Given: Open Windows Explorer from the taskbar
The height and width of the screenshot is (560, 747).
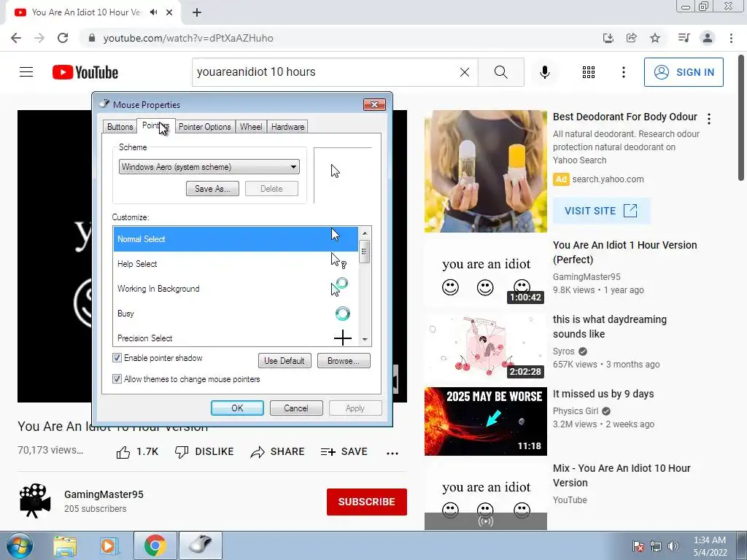Looking at the screenshot, I should click(x=65, y=545).
